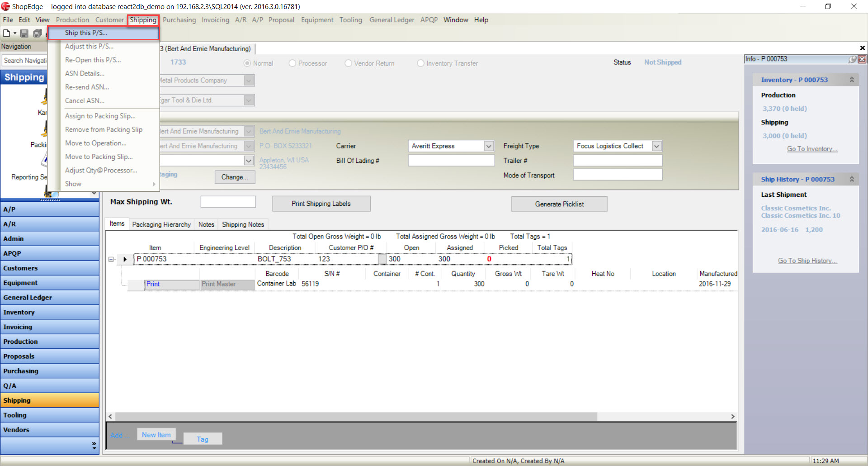Open the Freight Type dropdown
The height and width of the screenshot is (466, 868).
click(x=657, y=146)
